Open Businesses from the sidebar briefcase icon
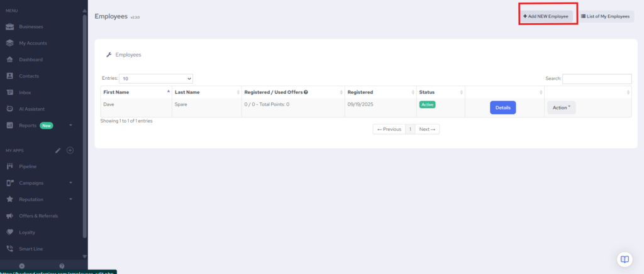This screenshot has height=274, width=644. coord(9,27)
